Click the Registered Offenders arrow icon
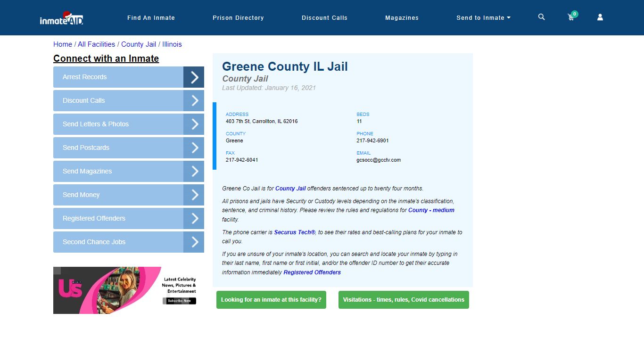This screenshot has width=644, height=362. point(194,218)
